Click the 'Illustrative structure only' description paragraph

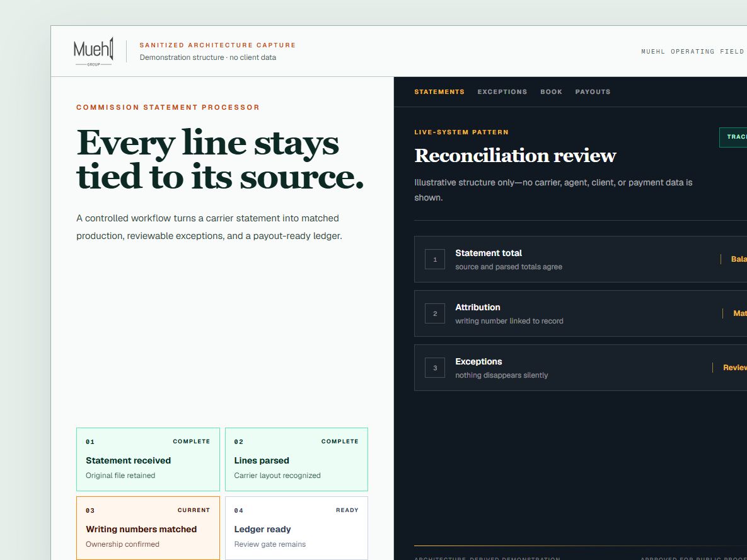click(x=553, y=190)
